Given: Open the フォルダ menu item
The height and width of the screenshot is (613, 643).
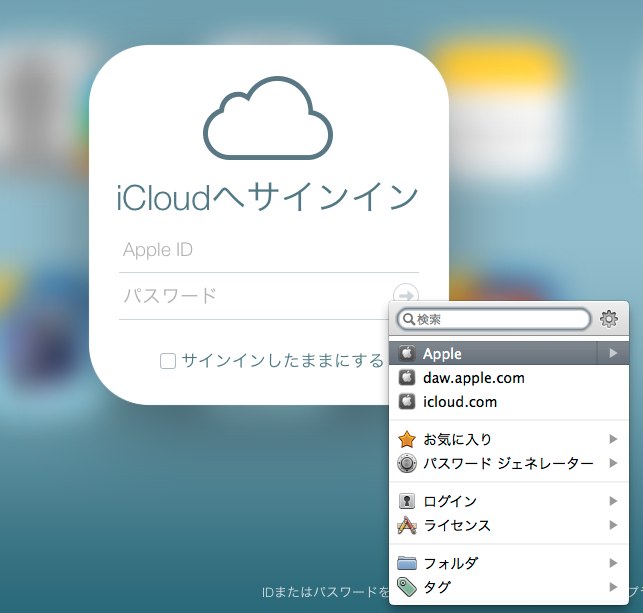Looking at the screenshot, I should tap(508, 563).
